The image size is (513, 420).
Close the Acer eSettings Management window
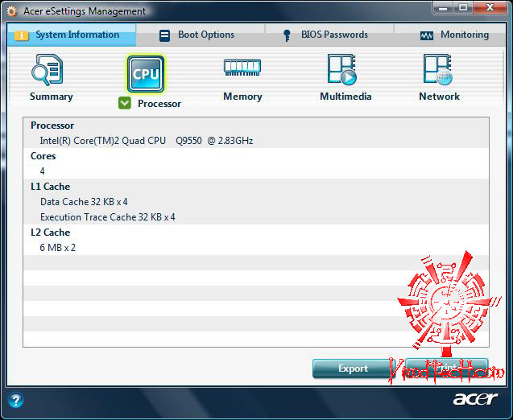coord(490,8)
